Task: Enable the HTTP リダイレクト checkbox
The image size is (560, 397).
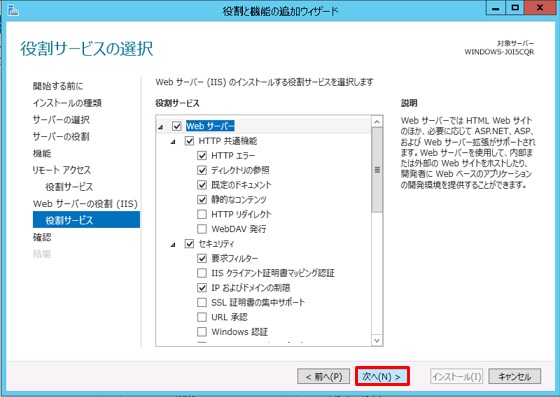Action: tap(202, 214)
